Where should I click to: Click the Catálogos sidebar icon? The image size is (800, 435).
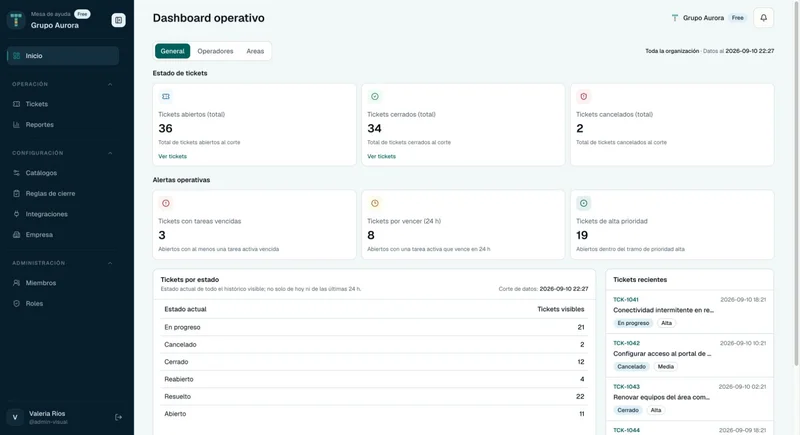tap(16, 173)
